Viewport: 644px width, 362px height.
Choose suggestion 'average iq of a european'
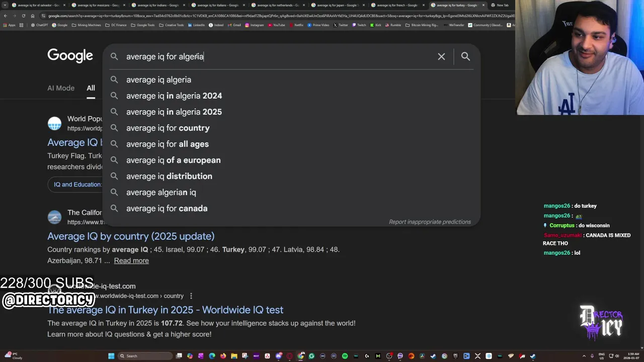(291, 160)
